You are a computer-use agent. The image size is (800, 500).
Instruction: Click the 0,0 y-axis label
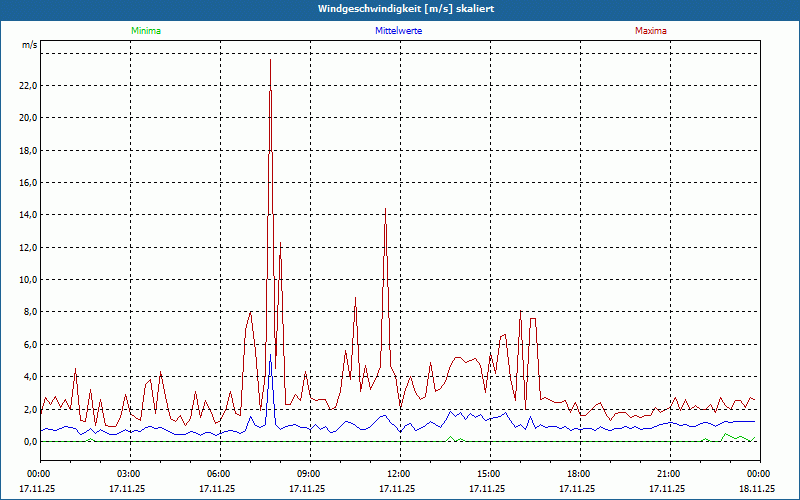tap(30, 442)
